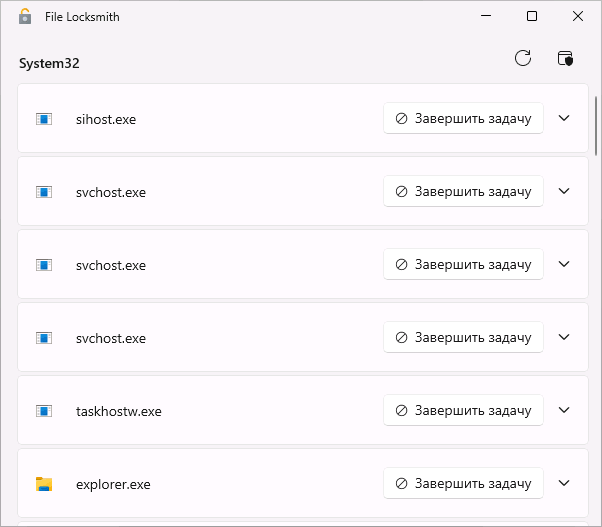Image resolution: width=602 pixels, height=527 pixels.
Task: Click the File Locksmith padlock app icon
Action: coord(25,17)
